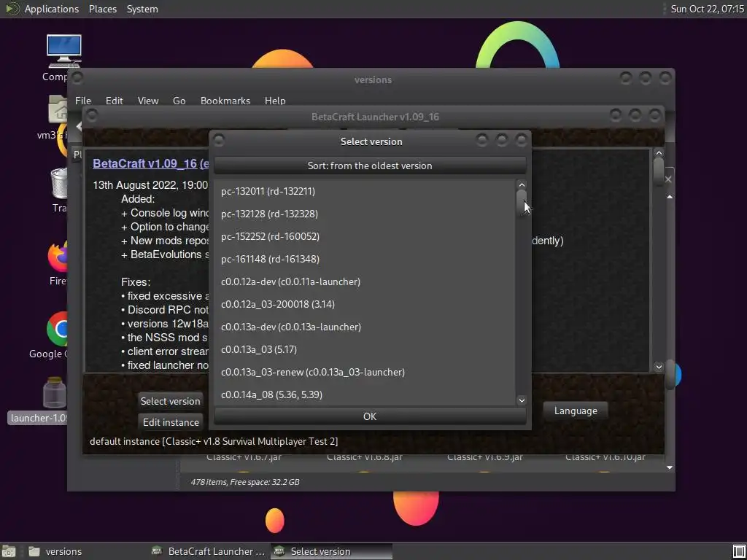
Task: Click the default instance status text
Action: coord(214,441)
